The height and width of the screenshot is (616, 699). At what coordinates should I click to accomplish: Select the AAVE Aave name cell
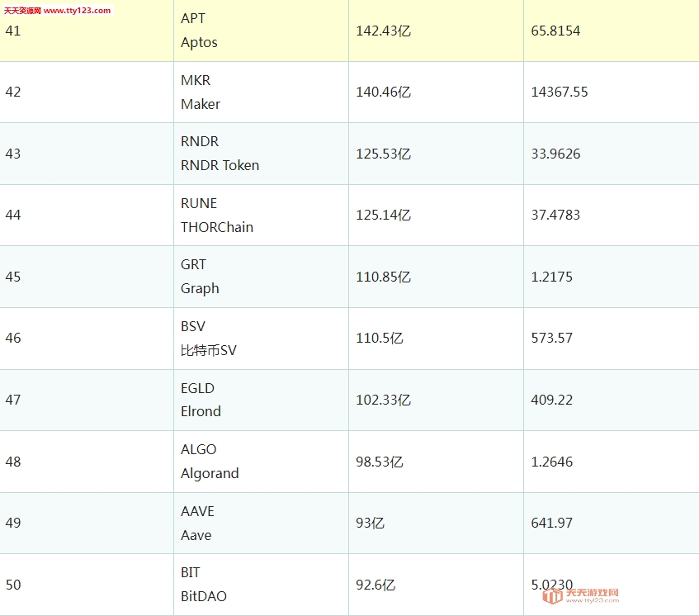point(262,523)
